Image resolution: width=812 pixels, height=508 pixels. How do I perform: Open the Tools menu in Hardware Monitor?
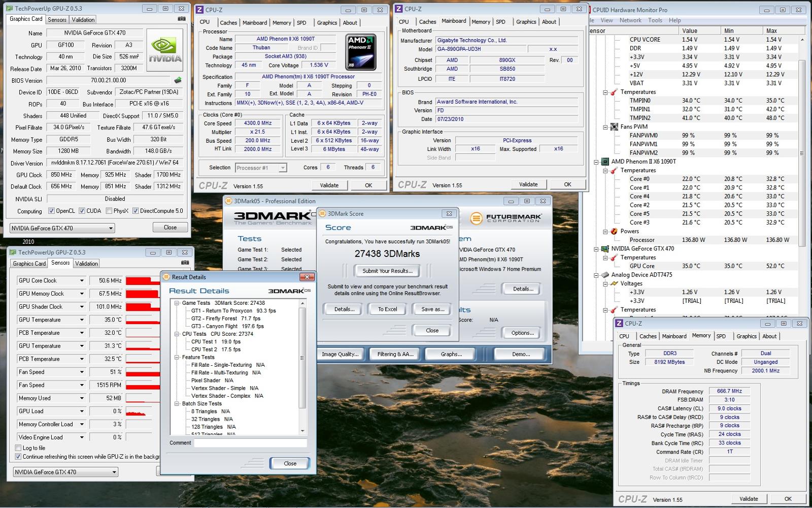(655, 20)
